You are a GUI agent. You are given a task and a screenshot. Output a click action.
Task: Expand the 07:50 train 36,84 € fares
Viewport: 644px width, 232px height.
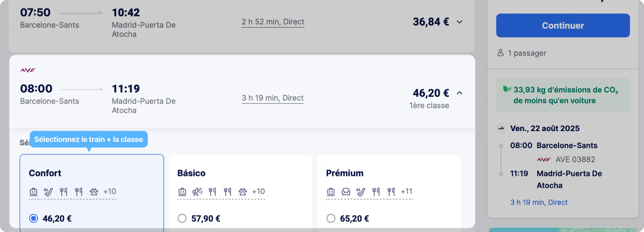pyautogui.click(x=460, y=22)
